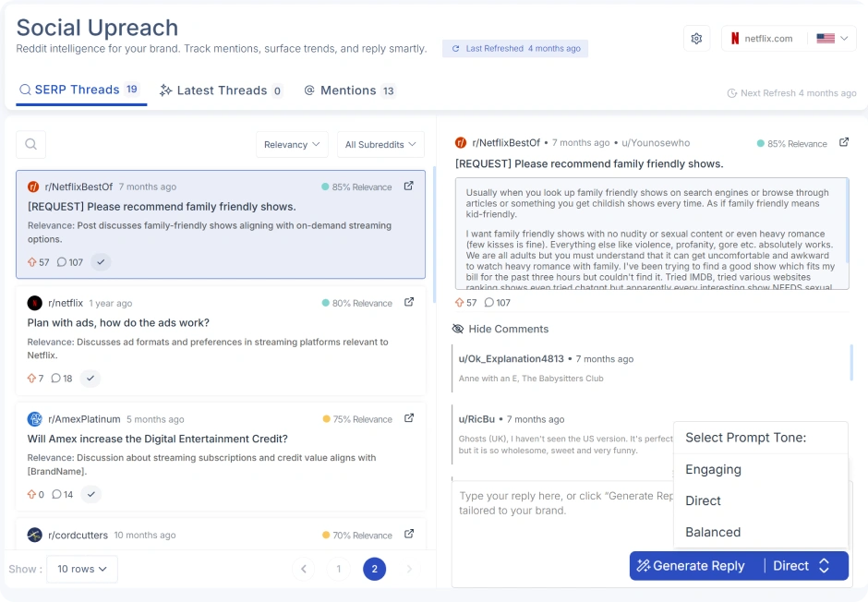Click commenter u/RicBu

[x=476, y=419]
